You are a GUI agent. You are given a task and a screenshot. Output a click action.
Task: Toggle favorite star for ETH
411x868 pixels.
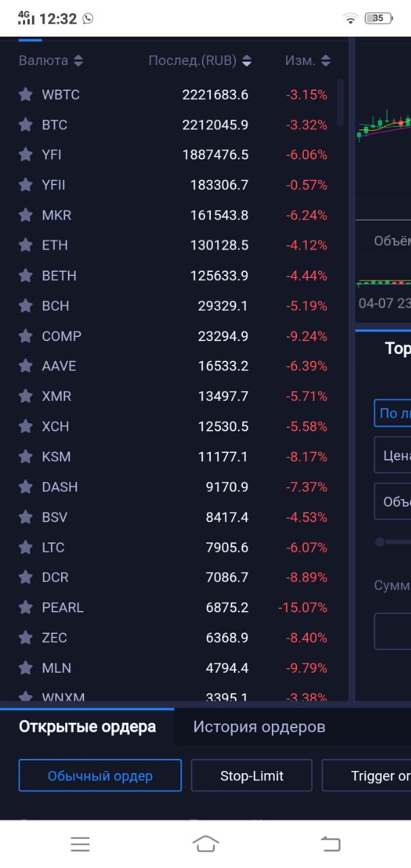point(26,245)
